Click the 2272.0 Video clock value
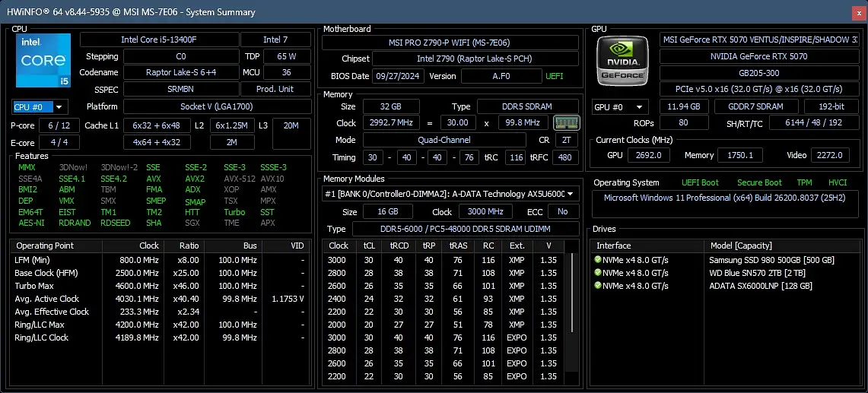 click(x=830, y=156)
